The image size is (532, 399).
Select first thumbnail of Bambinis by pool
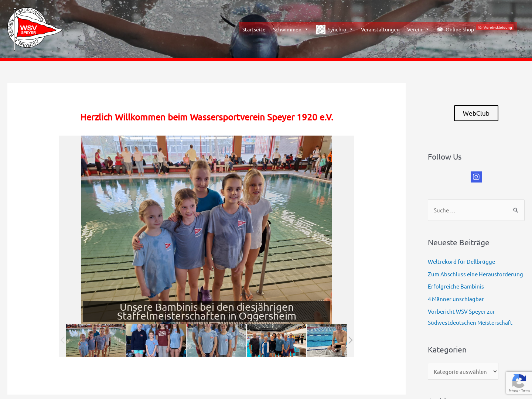96,341
